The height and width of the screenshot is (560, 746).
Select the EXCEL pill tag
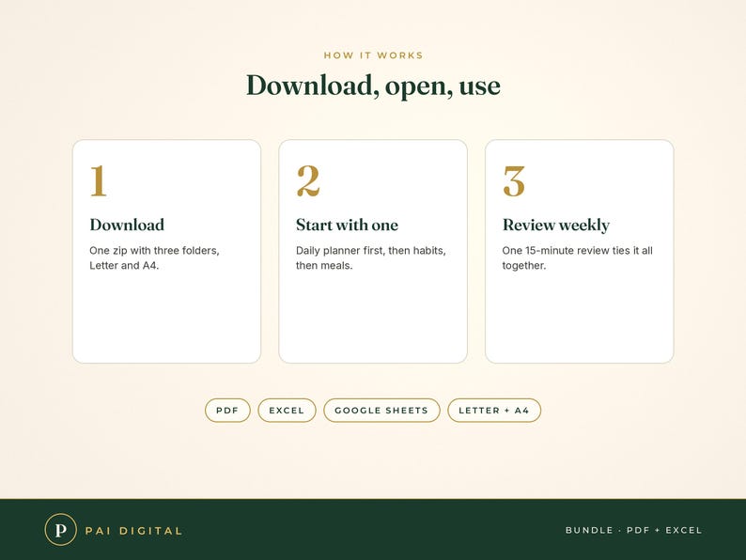287,410
